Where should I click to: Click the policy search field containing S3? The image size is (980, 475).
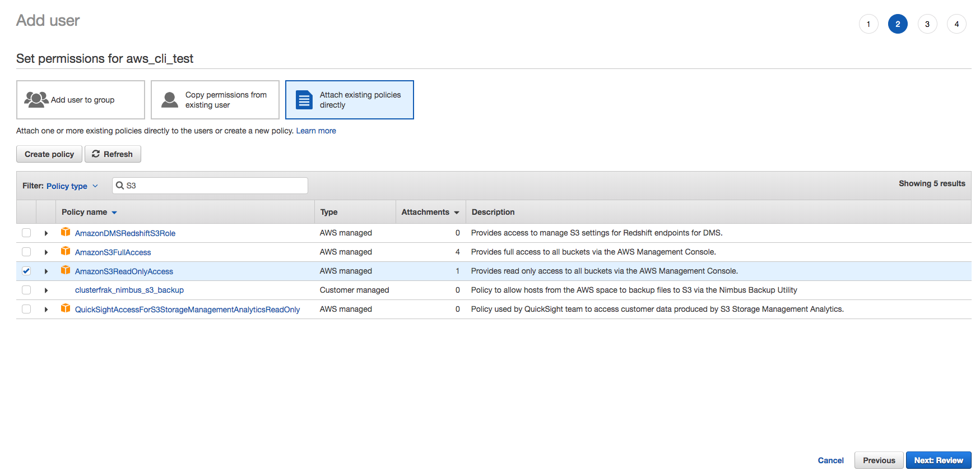[x=210, y=186]
